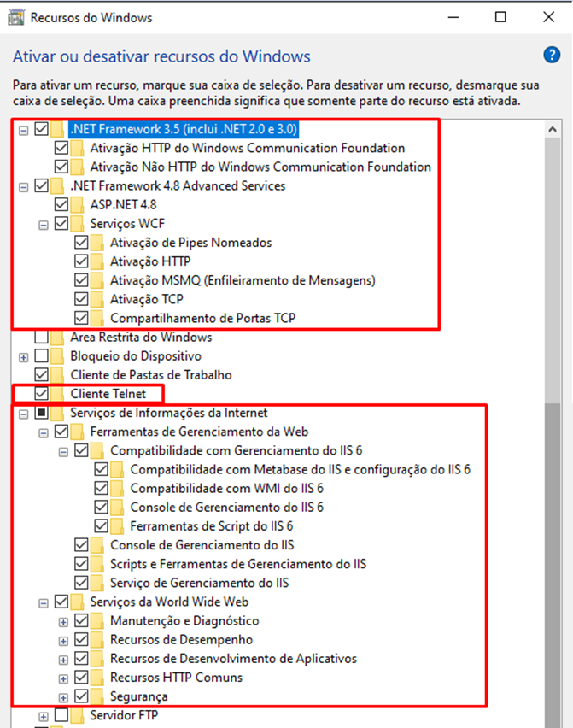Expand the Servidor FTP node
Image resolution: width=573 pixels, height=728 pixels.
click(44, 717)
